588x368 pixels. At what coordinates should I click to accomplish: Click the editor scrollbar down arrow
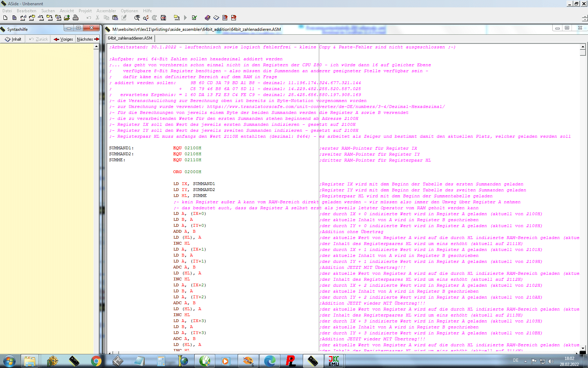click(583, 348)
